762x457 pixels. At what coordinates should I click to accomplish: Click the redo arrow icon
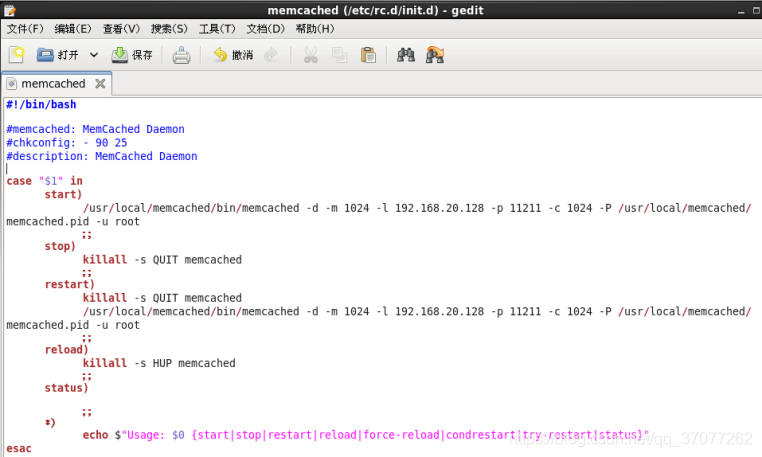271,55
